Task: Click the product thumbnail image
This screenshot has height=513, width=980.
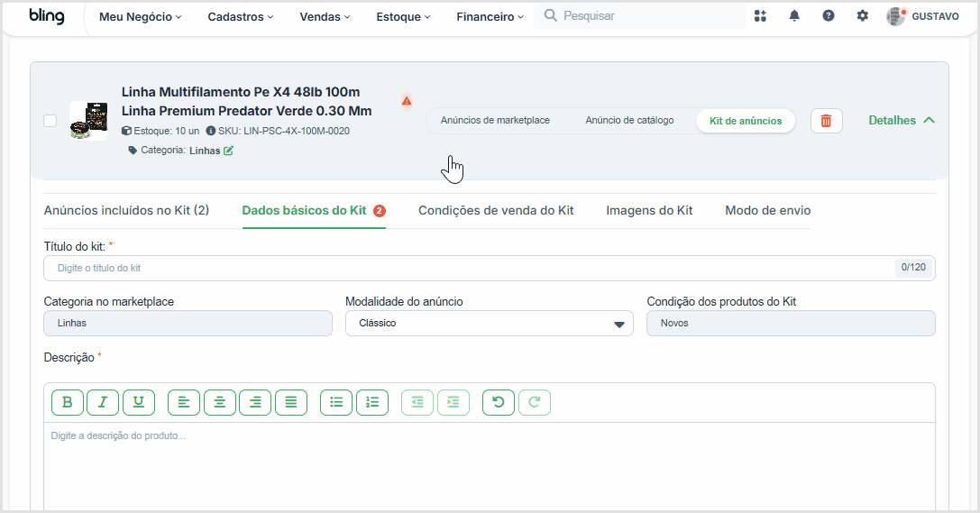Action: (x=88, y=121)
